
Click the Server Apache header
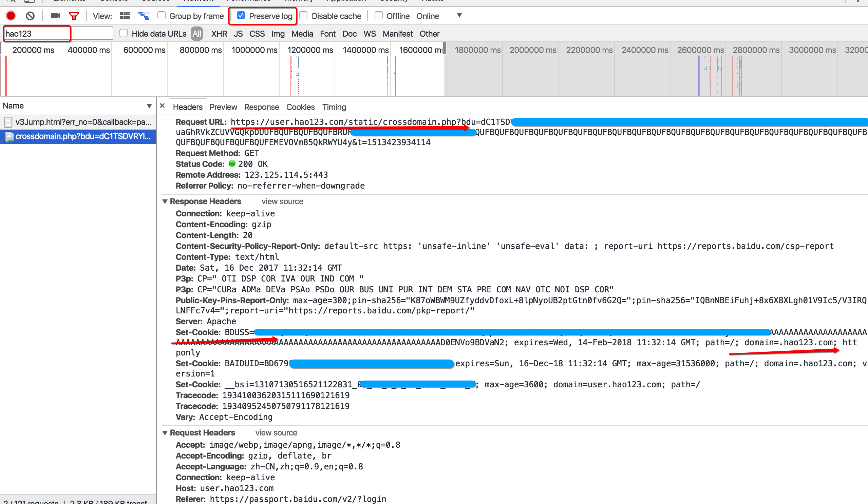(x=206, y=322)
